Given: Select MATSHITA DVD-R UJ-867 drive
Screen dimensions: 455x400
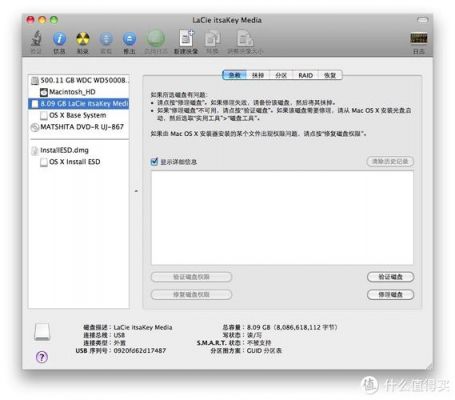Looking at the screenshot, I should [79, 127].
